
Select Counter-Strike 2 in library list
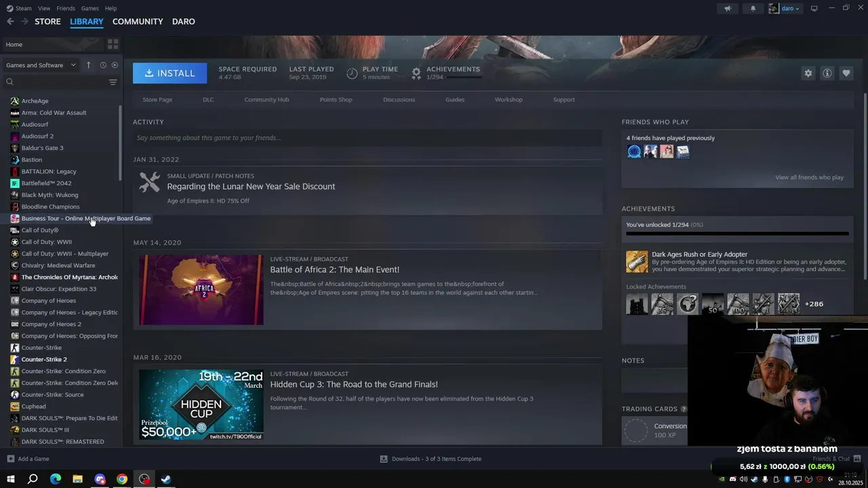coord(44,359)
